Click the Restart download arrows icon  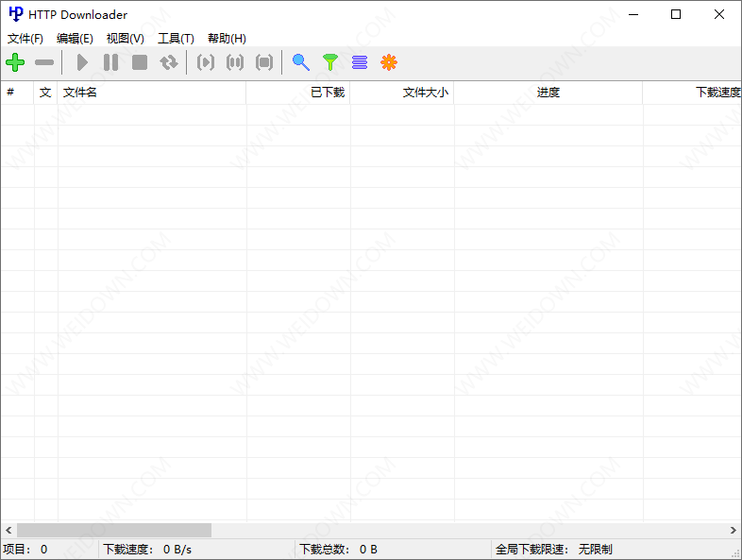tap(169, 62)
